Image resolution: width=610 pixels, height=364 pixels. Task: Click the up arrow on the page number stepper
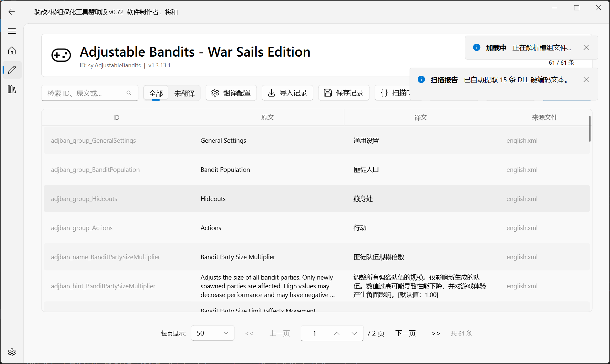pos(337,333)
